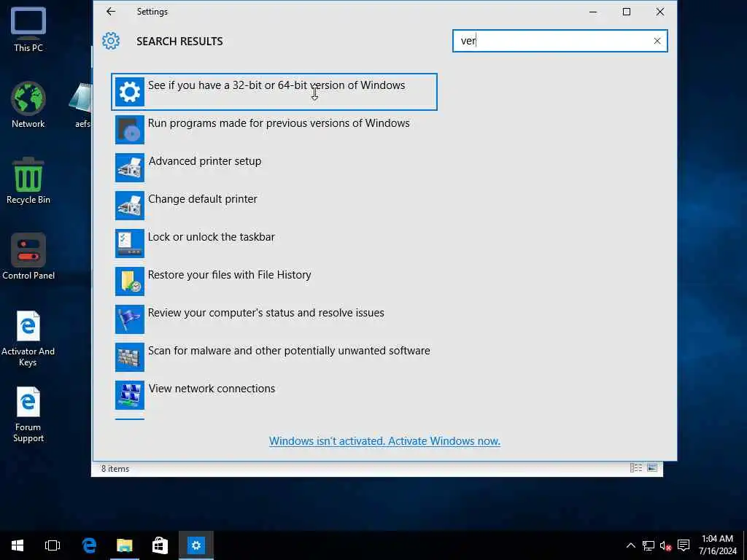
Task: Click the printer icon next to Advanced printer setup
Action: click(x=130, y=168)
